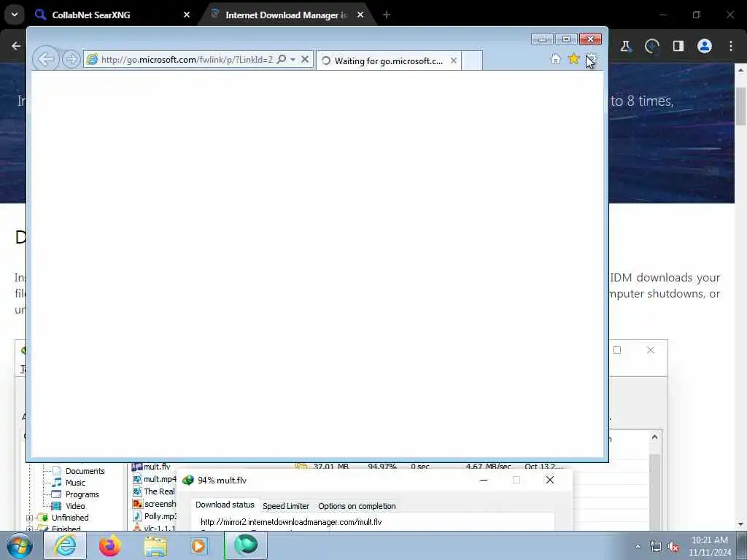Stop loading page in IE address bar
The image size is (747, 560).
(305, 60)
